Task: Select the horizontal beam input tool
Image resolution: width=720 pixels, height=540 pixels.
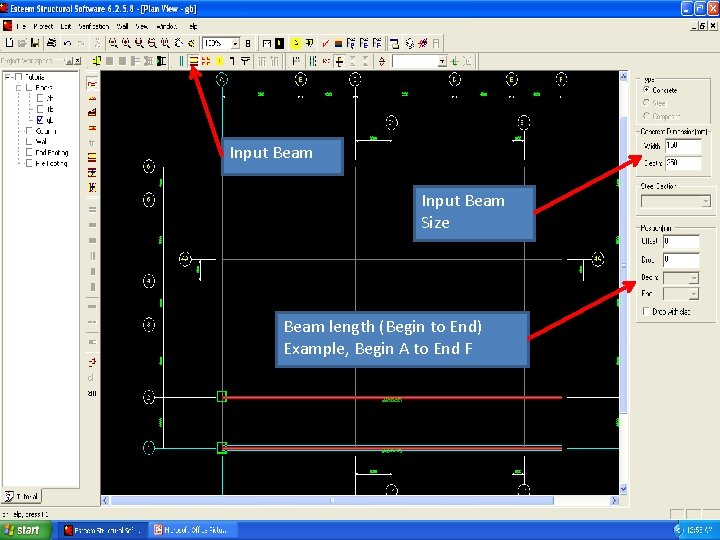Action: pos(194,61)
